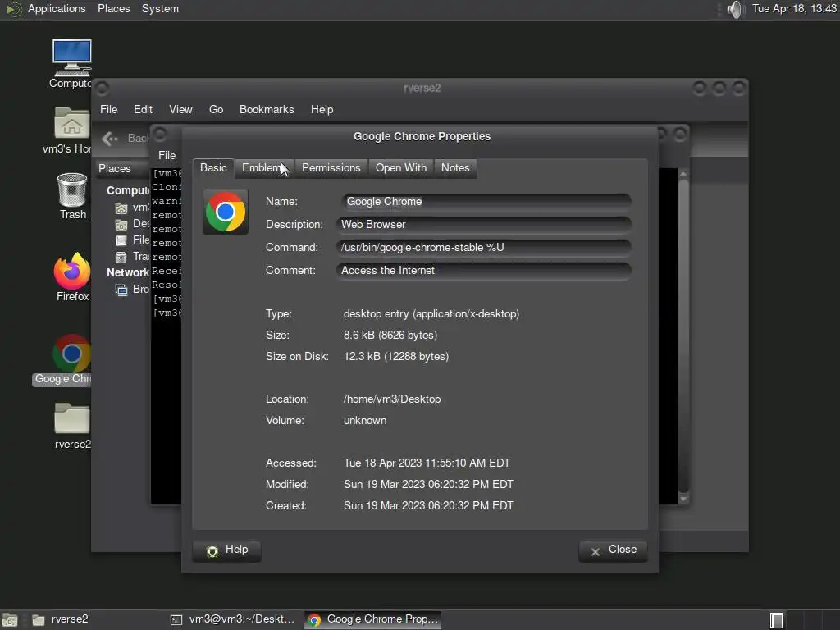Click the GNOME Applications menu logo icon

[x=14, y=9]
